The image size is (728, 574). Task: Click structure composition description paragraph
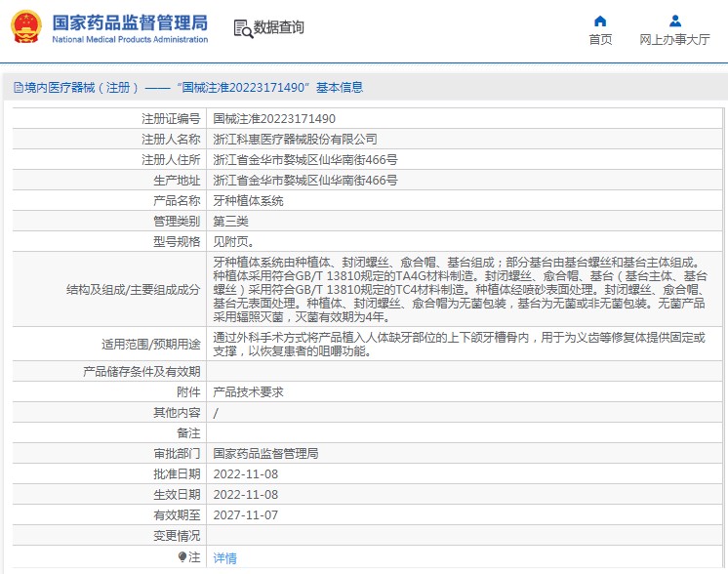[x=460, y=289]
